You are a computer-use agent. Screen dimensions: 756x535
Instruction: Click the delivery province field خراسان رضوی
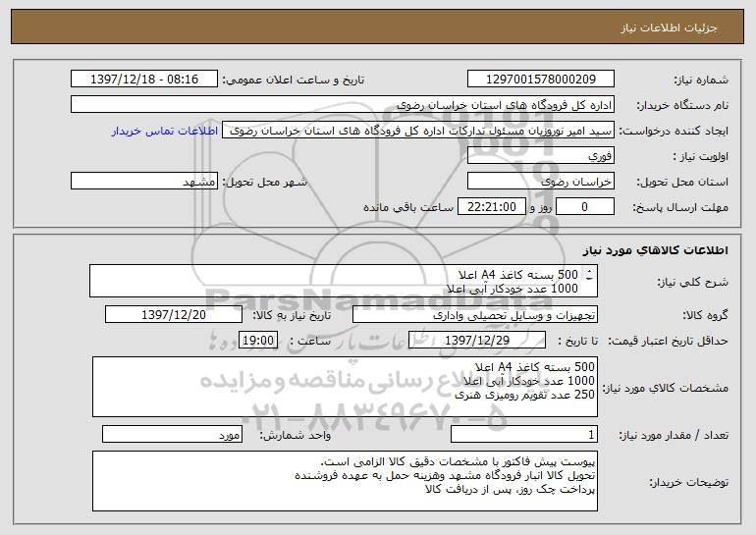click(540, 182)
